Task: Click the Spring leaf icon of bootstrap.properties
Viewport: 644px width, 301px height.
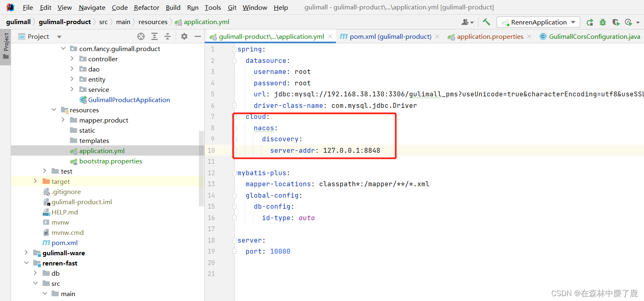Action: tap(74, 161)
